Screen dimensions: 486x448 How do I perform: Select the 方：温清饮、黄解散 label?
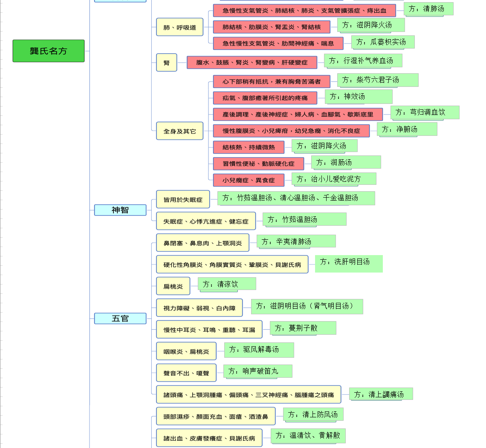[x=308, y=436]
